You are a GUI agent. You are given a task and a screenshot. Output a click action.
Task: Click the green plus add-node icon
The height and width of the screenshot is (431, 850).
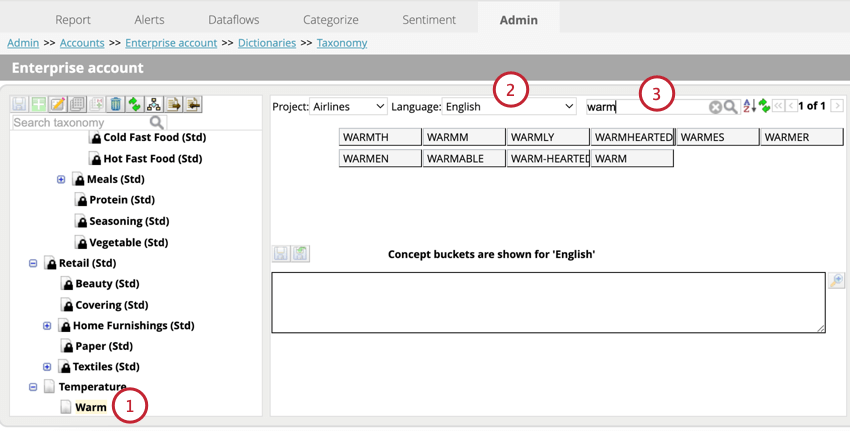38,105
